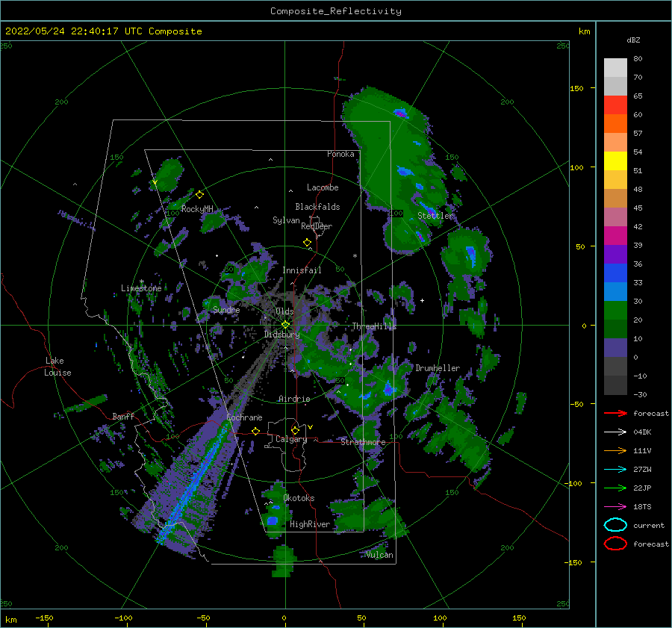672x628 pixels.
Task: Click the Limestone label
Action: coord(141,288)
